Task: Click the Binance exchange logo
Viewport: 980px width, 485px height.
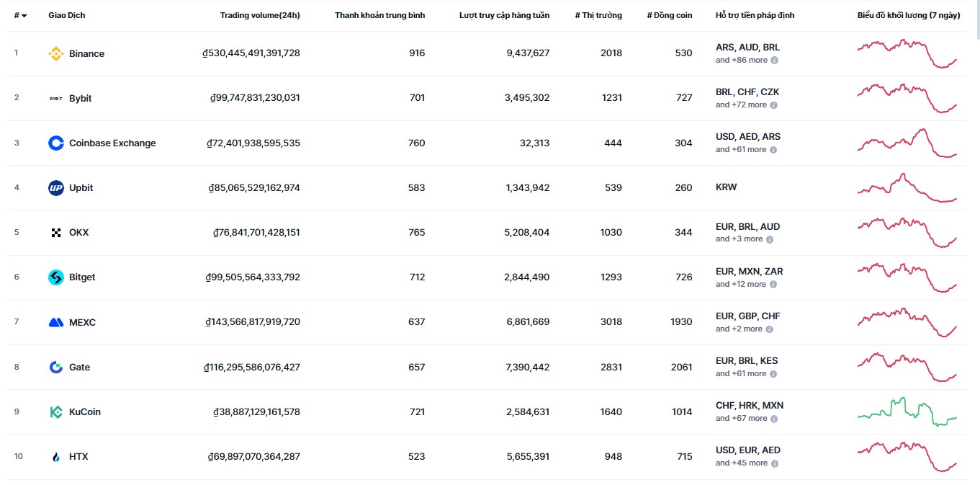Action: pyautogui.click(x=56, y=53)
